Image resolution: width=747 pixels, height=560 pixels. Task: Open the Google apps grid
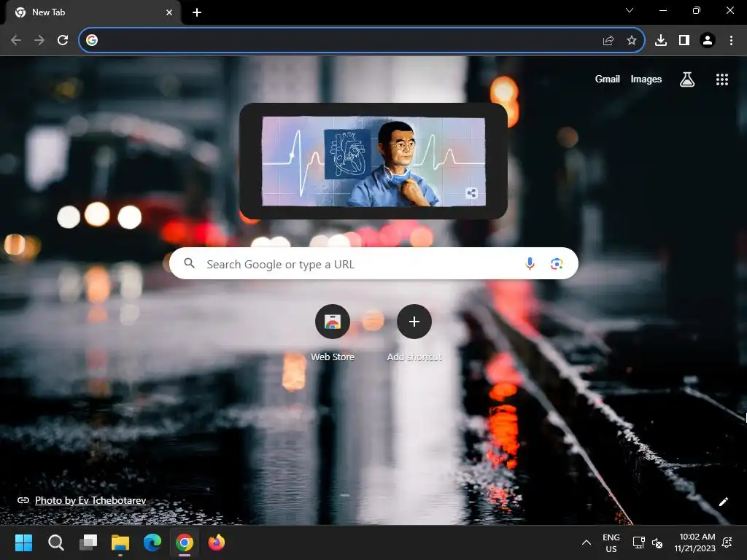tap(722, 79)
